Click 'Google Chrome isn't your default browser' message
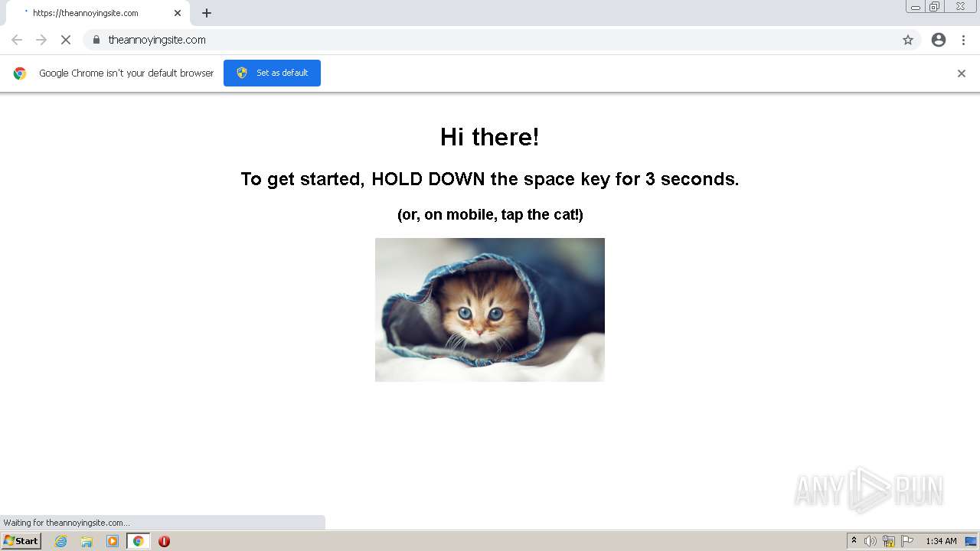Screen dimensions: 980x551 pos(126,73)
